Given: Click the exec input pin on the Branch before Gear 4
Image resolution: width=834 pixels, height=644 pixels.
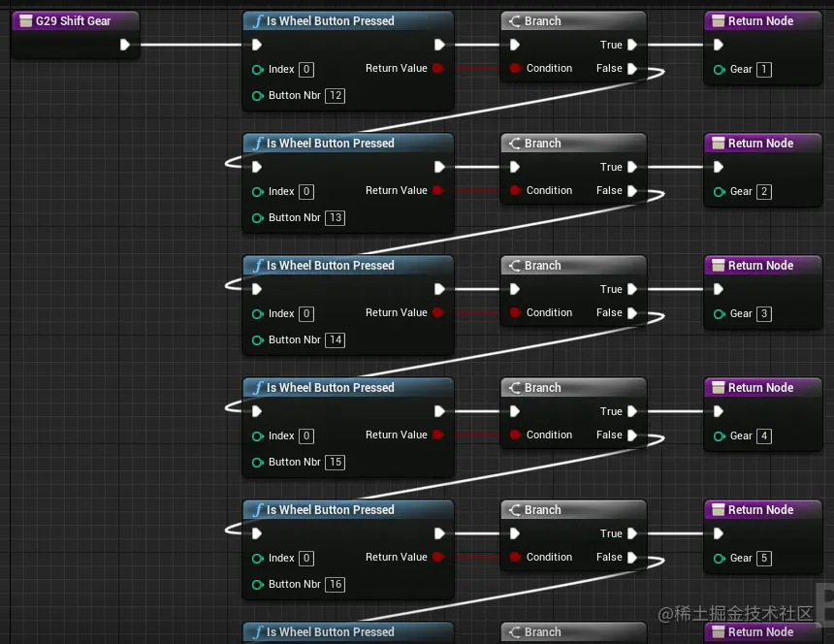Looking at the screenshot, I should click(515, 411).
